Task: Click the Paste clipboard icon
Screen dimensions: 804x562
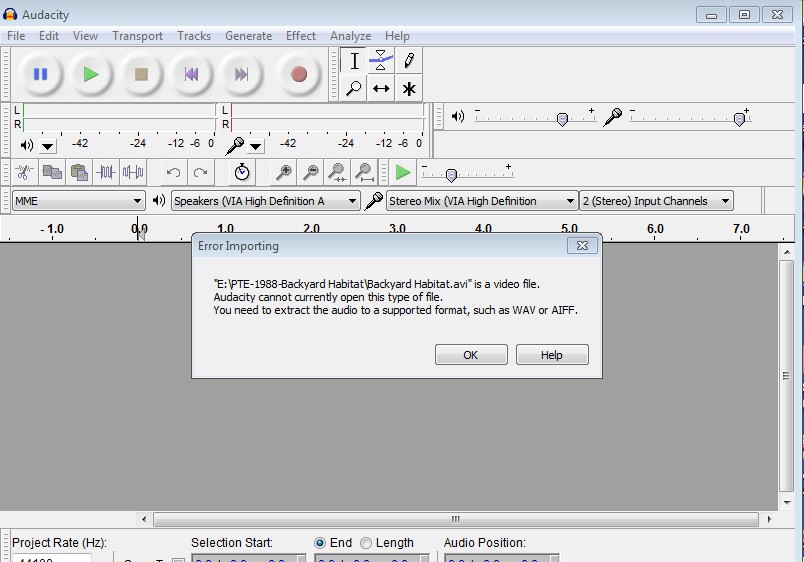Action: (79, 172)
